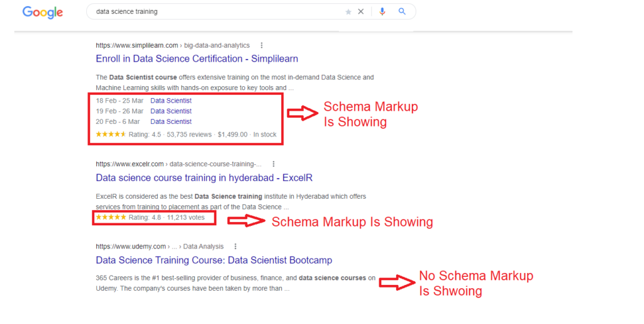This screenshot has height=324, width=644.
Task: Click Data Scientist link for 20 Feb - 6 Mar
Action: pyautogui.click(x=171, y=121)
